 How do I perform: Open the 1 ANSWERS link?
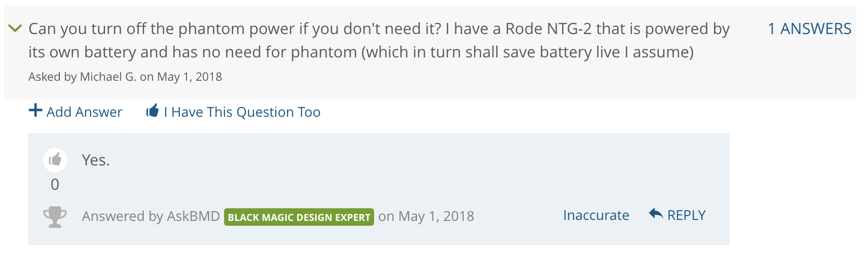point(810,29)
